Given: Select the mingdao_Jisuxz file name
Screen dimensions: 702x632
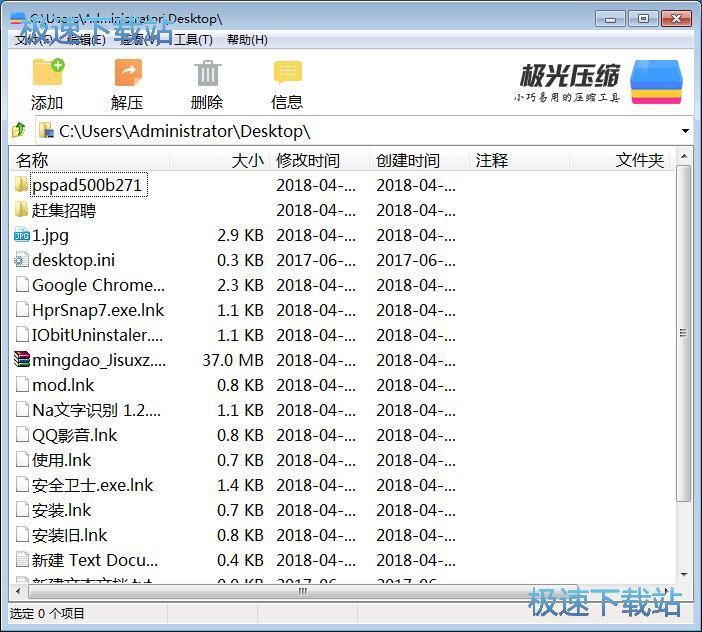Looking at the screenshot, I should pos(99,360).
